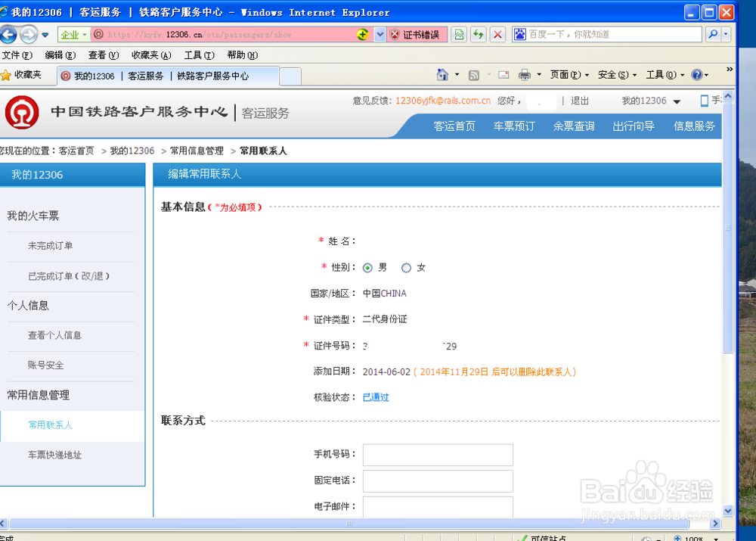Click the read mail icon in the toolbar

click(503, 74)
